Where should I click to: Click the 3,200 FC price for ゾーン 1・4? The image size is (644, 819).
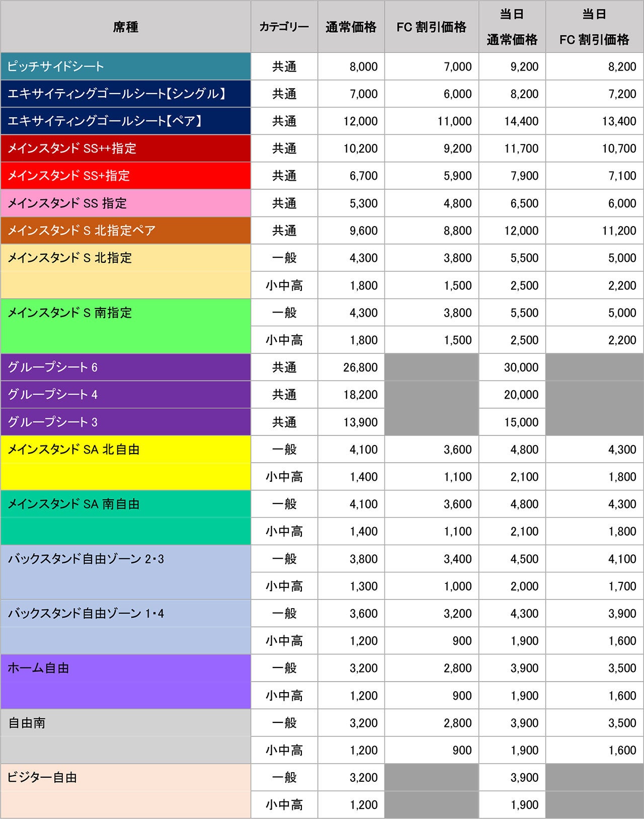[432, 613]
